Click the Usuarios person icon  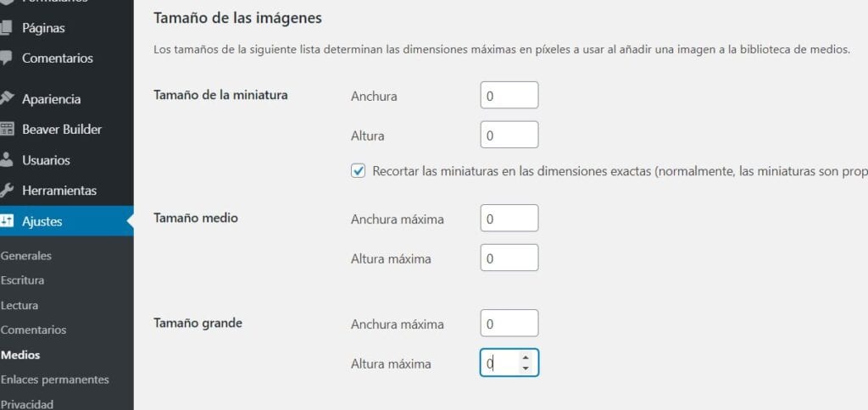[x=6, y=160]
